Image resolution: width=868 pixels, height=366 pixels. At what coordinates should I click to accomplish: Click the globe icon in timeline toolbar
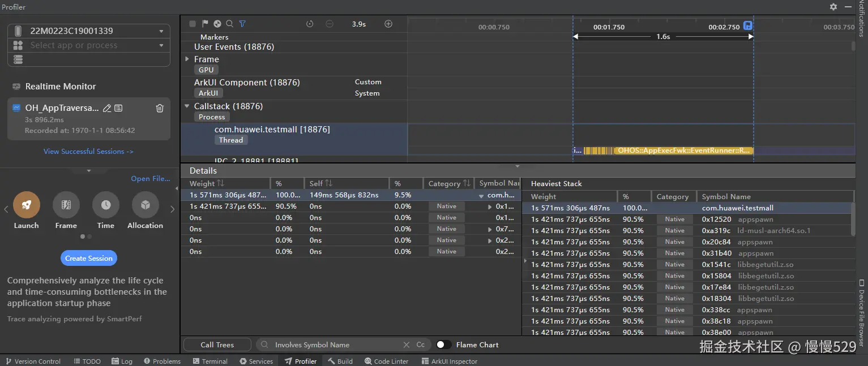click(217, 24)
